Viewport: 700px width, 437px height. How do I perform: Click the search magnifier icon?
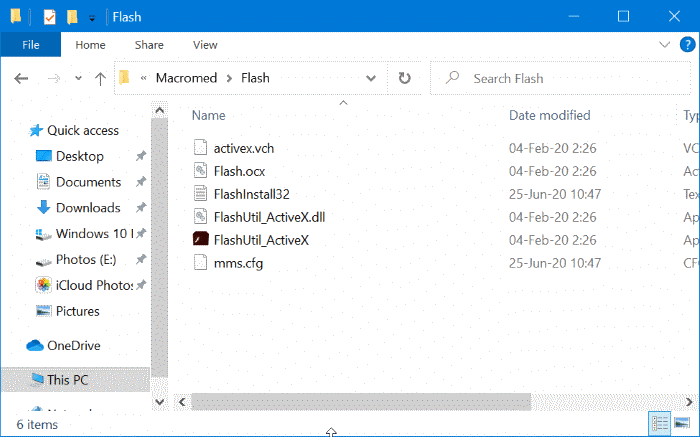click(452, 78)
